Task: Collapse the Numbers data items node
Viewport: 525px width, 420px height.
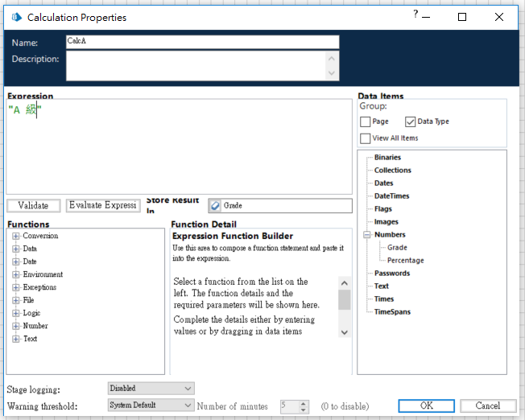Action: [x=367, y=235]
